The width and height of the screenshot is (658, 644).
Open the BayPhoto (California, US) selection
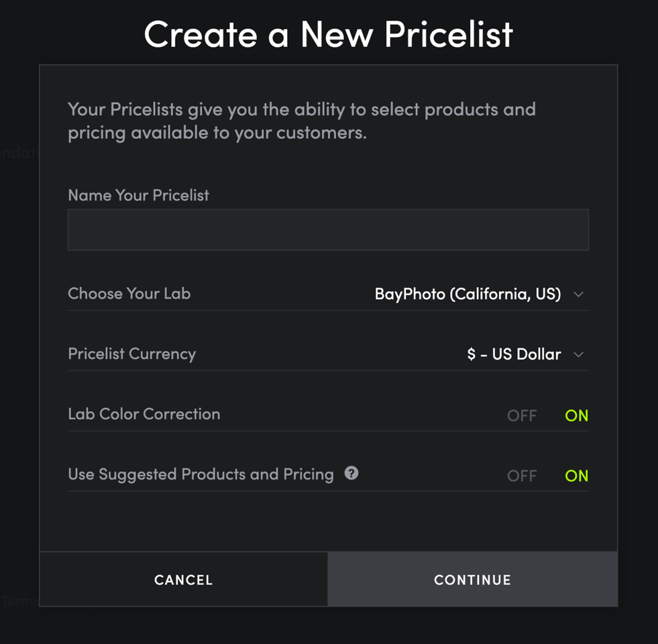pos(468,294)
